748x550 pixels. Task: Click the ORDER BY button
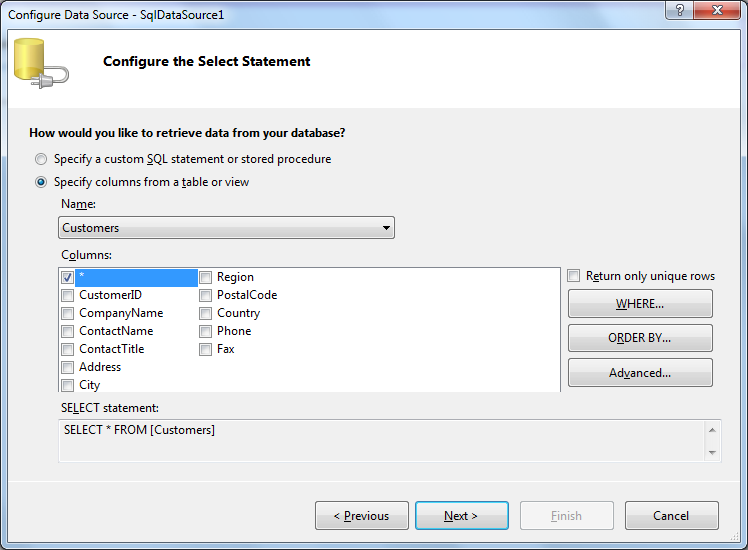click(640, 338)
